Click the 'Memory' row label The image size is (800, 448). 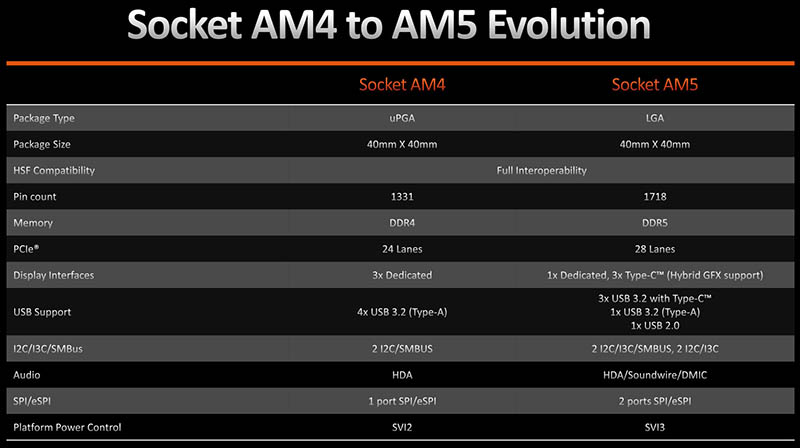click(x=33, y=223)
